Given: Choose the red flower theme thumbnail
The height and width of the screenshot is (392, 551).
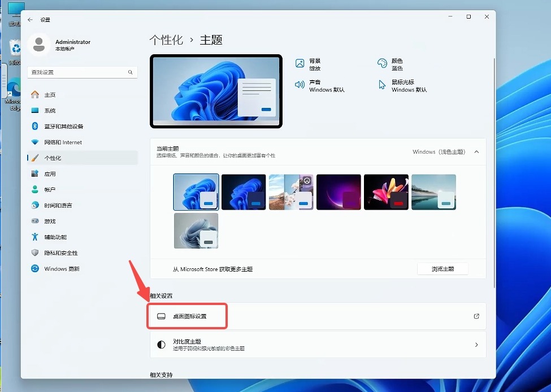Looking at the screenshot, I should pos(386,192).
